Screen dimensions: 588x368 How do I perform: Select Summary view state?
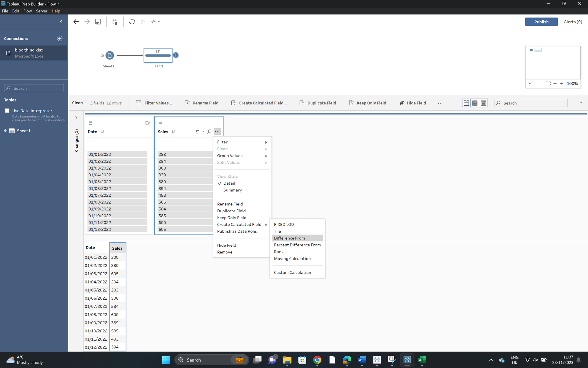coord(233,190)
